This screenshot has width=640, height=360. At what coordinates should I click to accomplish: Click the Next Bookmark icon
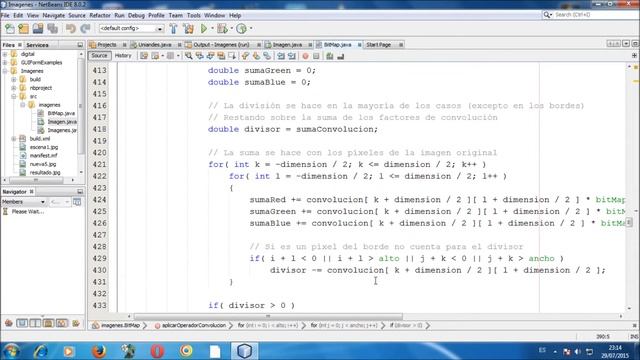[256, 56]
